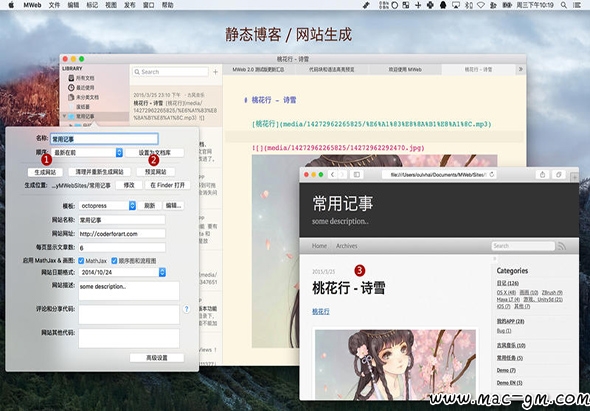Image resolution: width=590 pixels, height=411 pixels.
Task: Click the 每页显示文章数 field
Action: click(x=122, y=247)
